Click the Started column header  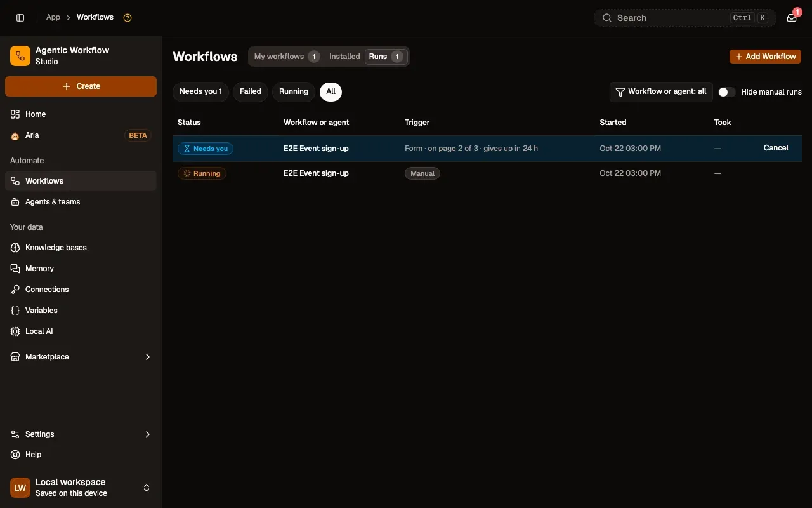click(x=613, y=123)
